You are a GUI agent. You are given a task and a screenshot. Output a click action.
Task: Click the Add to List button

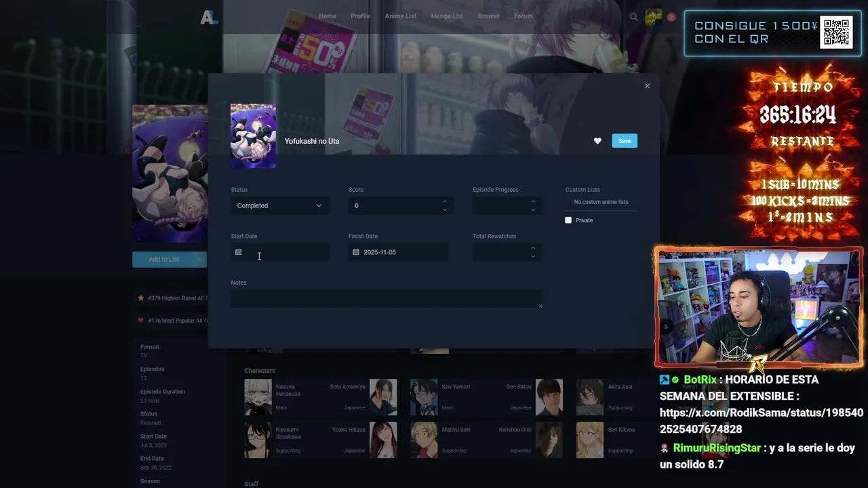(164, 260)
